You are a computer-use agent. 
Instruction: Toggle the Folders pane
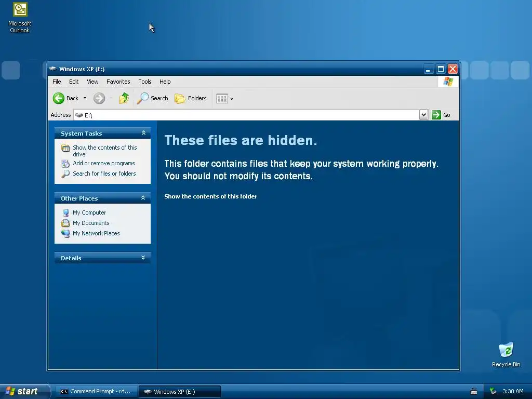tap(191, 98)
